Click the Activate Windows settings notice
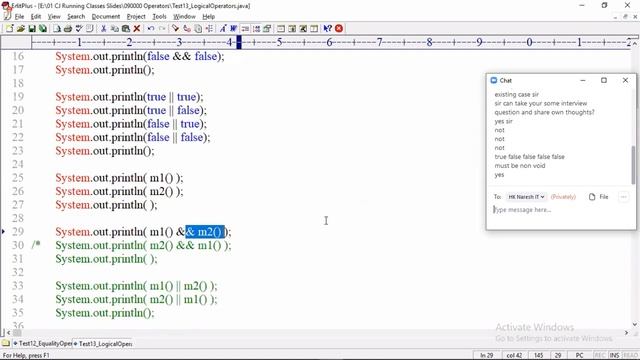This screenshot has width=640, height=360. click(x=553, y=333)
